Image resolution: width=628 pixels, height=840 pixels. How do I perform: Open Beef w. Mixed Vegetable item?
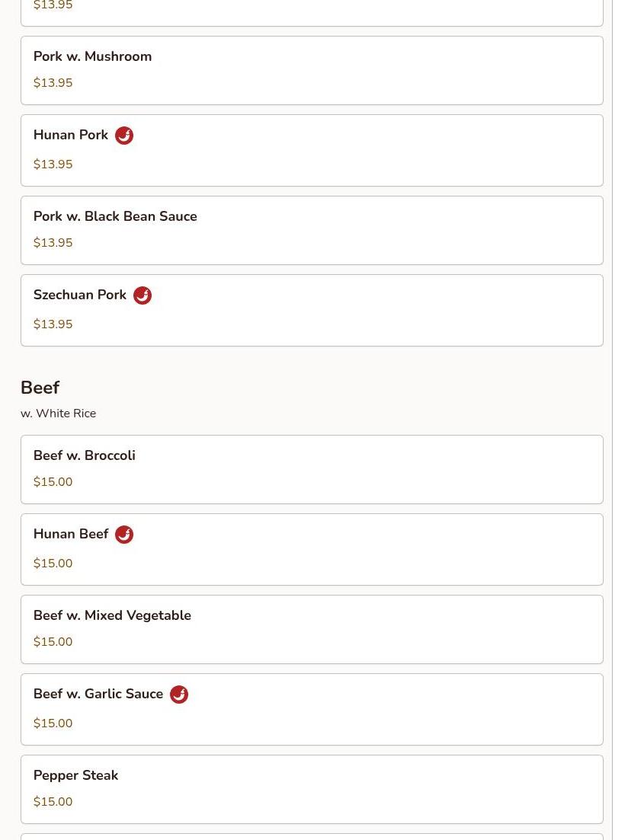tap(112, 615)
